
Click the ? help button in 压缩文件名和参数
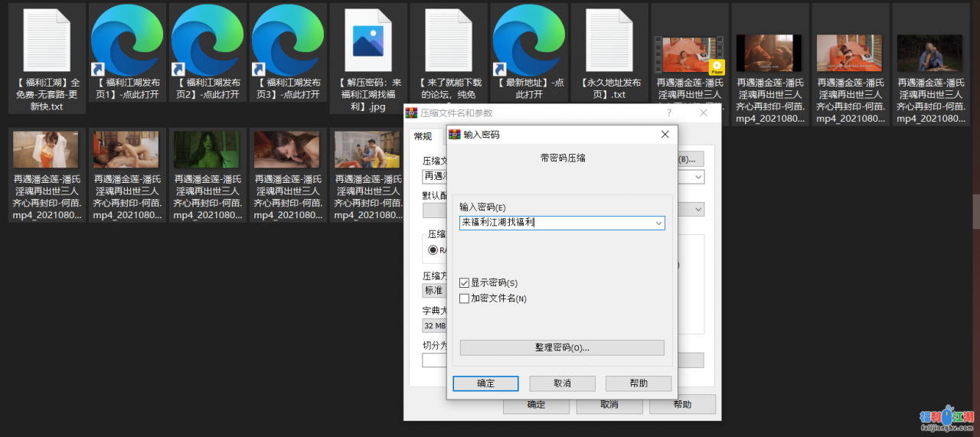[x=668, y=113]
